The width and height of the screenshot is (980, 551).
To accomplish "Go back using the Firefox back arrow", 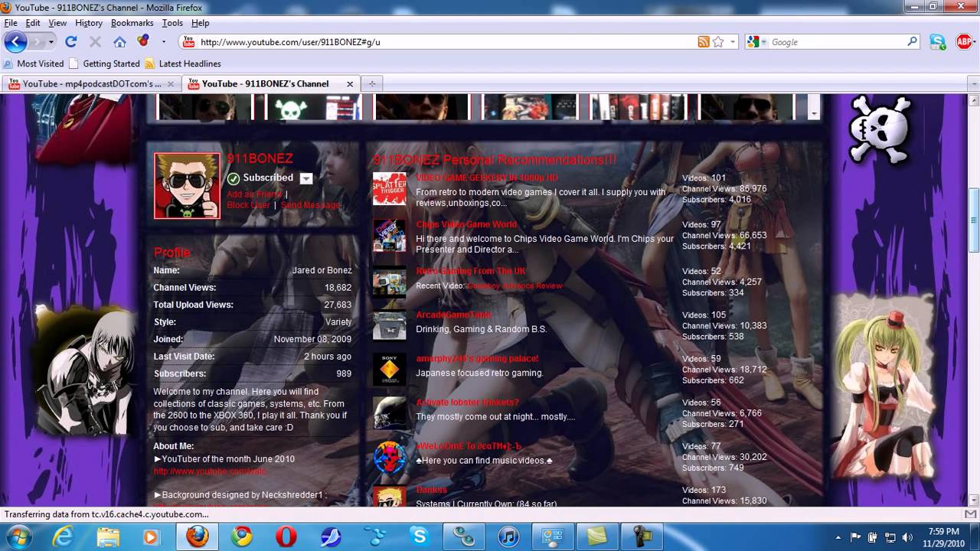I will click(x=15, y=42).
